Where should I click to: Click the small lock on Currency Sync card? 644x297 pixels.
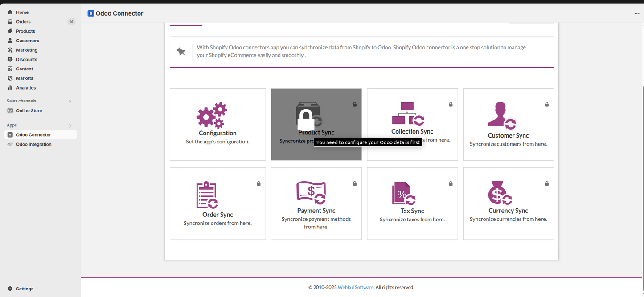pos(547,183)
